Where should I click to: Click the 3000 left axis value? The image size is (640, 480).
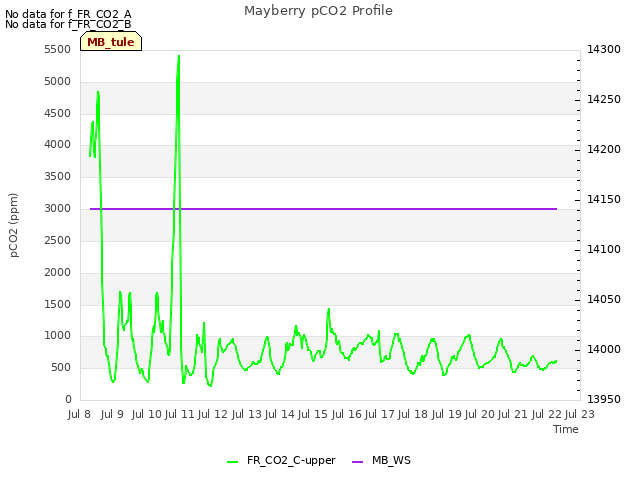(58, 209)
